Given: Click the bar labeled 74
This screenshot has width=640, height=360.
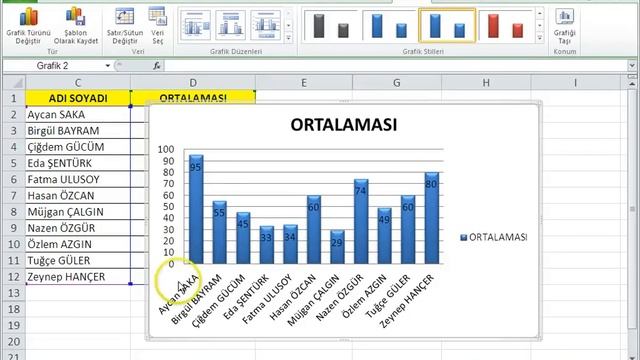Looking at the screenshot, I should click(x=361, y=222).
